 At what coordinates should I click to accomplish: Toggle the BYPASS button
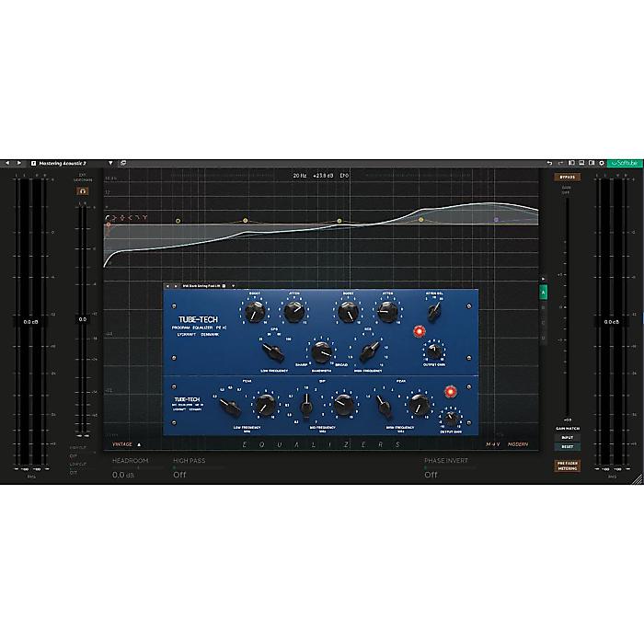click(568, 177)
